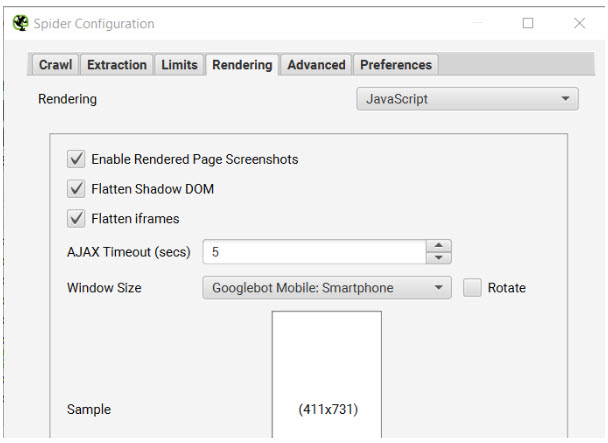Close the Spider Configuration window
The height and width of the screenshot is (443, 608).
579,23
